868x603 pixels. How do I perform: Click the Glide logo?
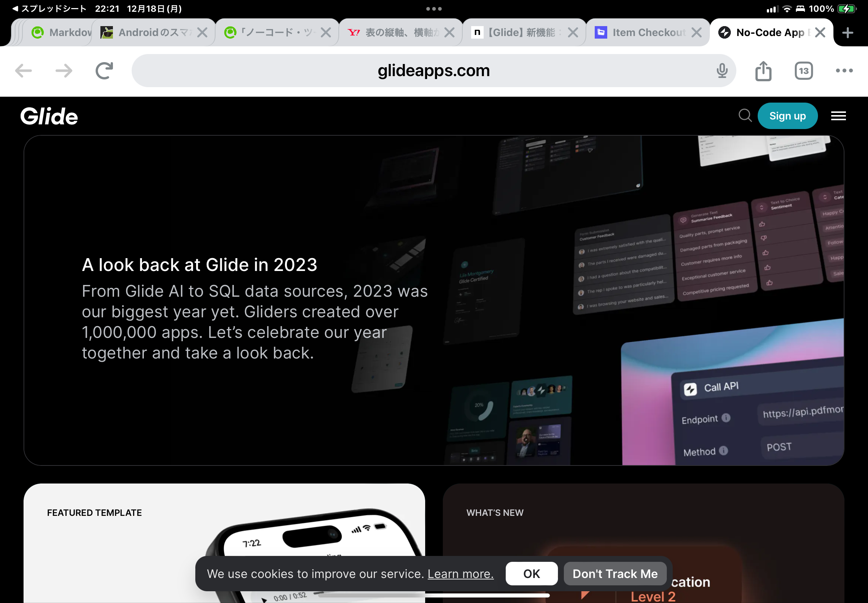click(x=49, y=116)
